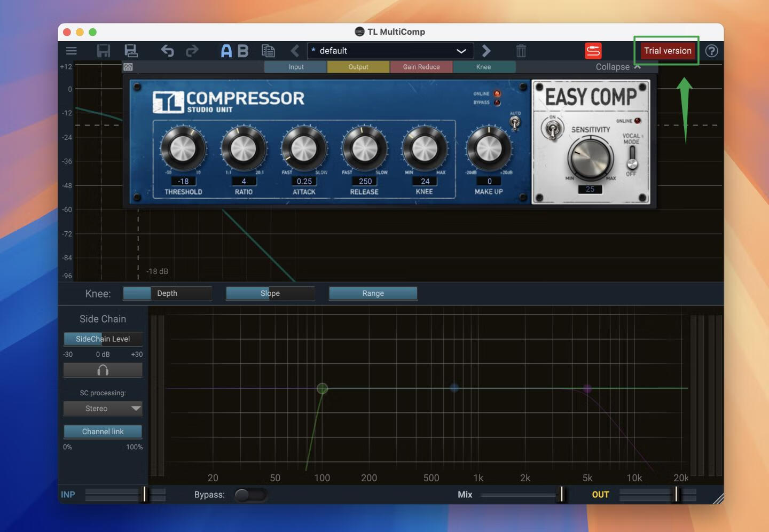This screenshot has width=769, height=532.
Task: Redo the last undone change
Action: [x=192, y=51]
